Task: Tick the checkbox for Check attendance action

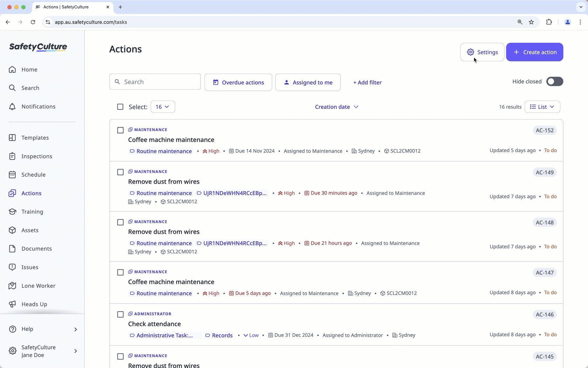Action: 120,314
